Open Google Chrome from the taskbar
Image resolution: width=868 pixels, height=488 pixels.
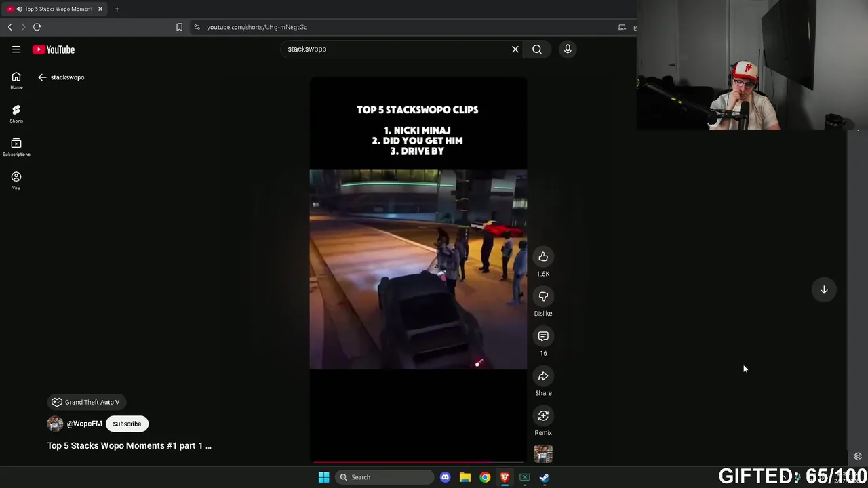point(485,477)
